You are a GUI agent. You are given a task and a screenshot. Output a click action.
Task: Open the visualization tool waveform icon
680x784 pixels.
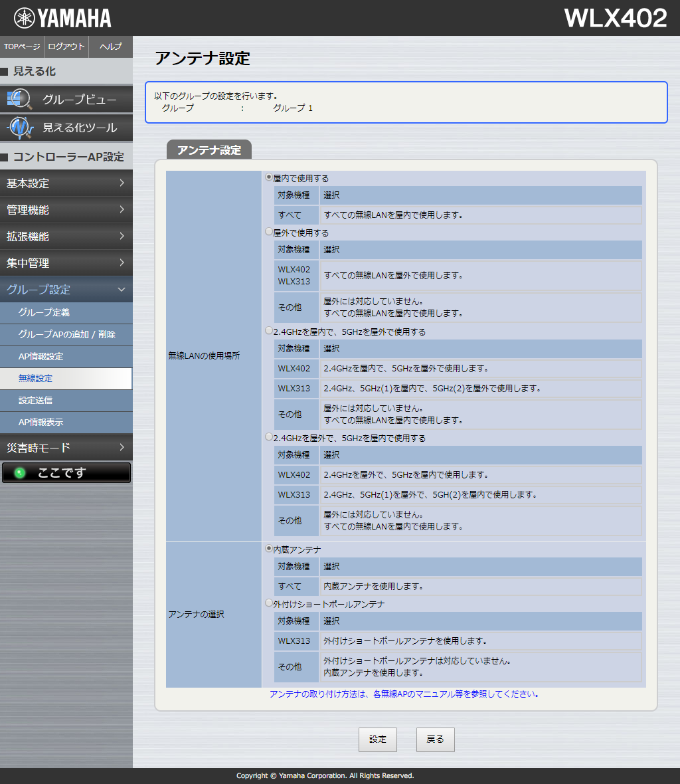tap(19, 127)
